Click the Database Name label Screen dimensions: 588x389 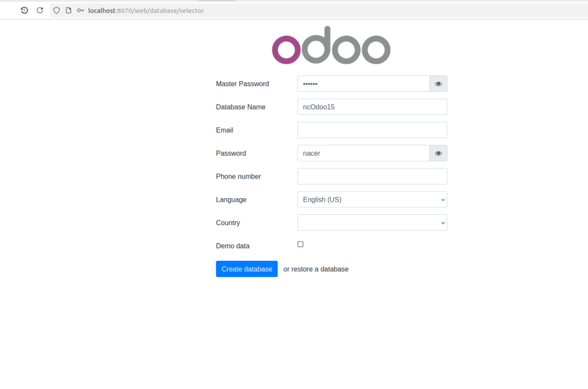pyautogui.click(x=241, y=107)
